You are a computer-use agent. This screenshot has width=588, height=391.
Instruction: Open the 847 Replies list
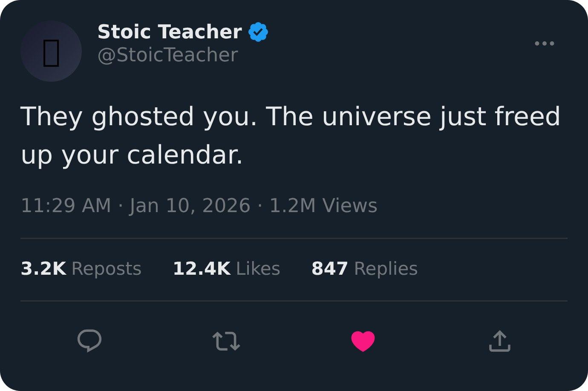pyautogui.click(x=364, y=269)
